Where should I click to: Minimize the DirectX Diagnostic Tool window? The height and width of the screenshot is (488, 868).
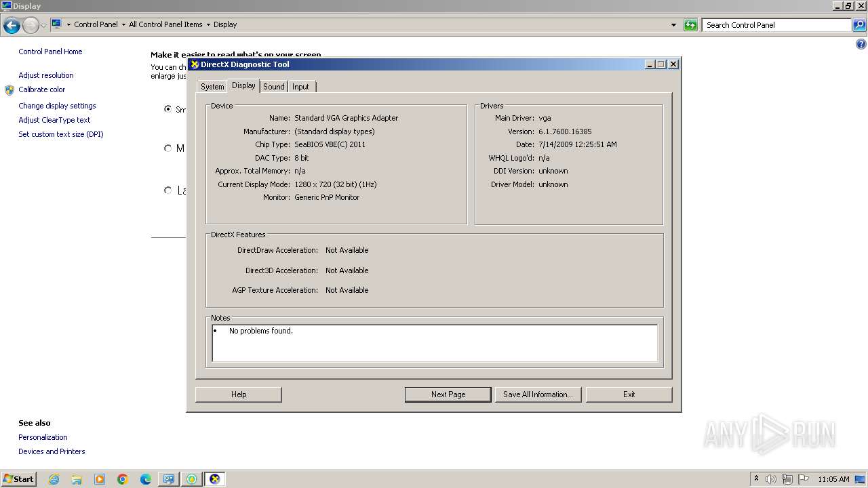point(650,64)
